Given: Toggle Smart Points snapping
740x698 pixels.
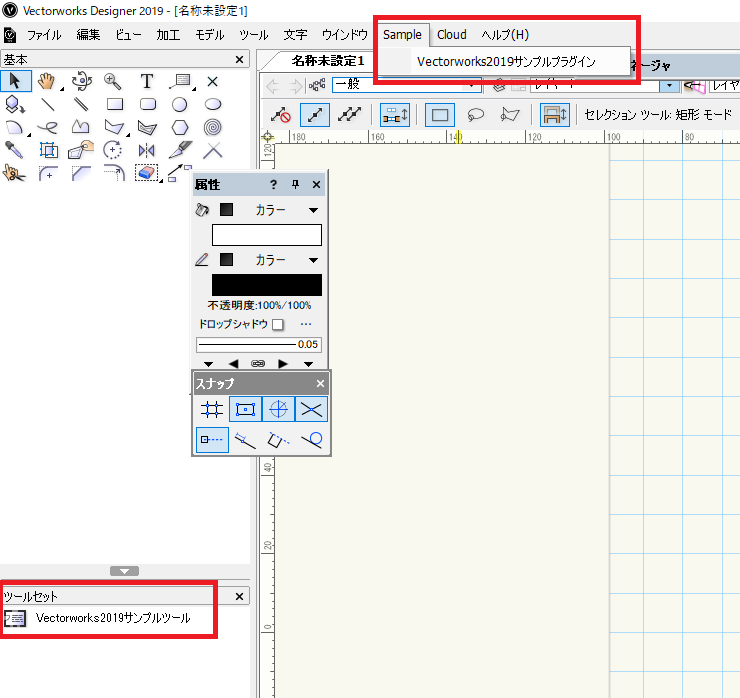Looking at the screenshot, I should (x=212, y=440).
